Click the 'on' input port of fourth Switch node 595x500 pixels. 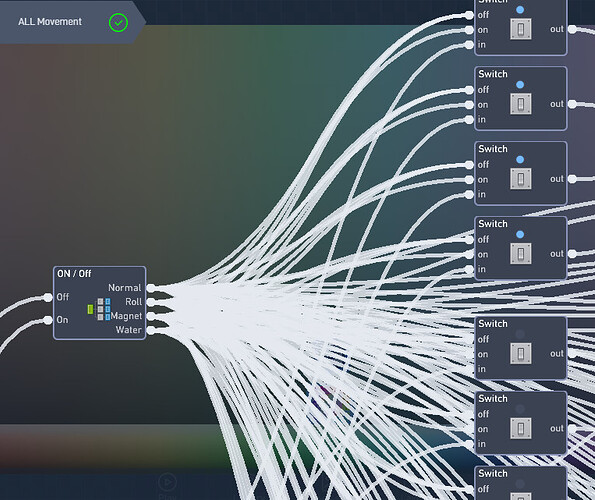click(x=469, y=255)
